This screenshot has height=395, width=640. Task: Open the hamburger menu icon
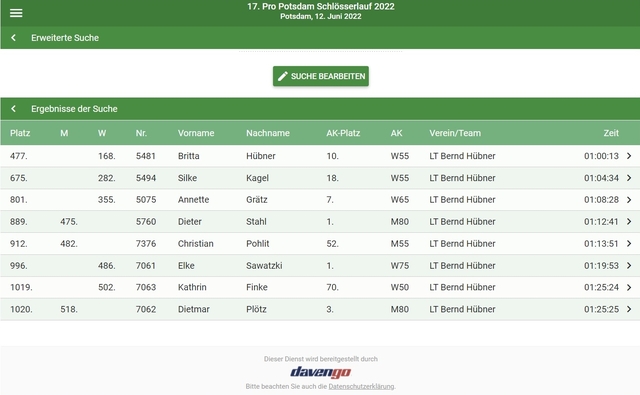pos(16,13)
